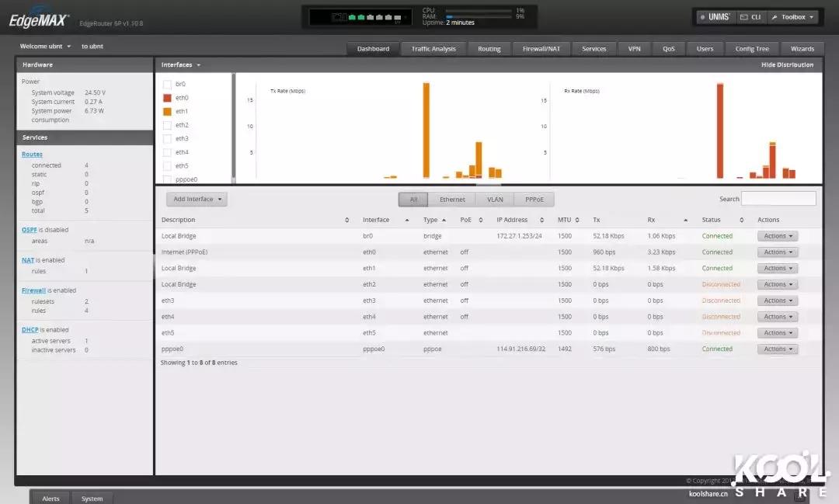This screenshot has width=839, height=504.
Task: Select the 172.27.1.253/24 IP address cell
Action: (x=519, y=236)
